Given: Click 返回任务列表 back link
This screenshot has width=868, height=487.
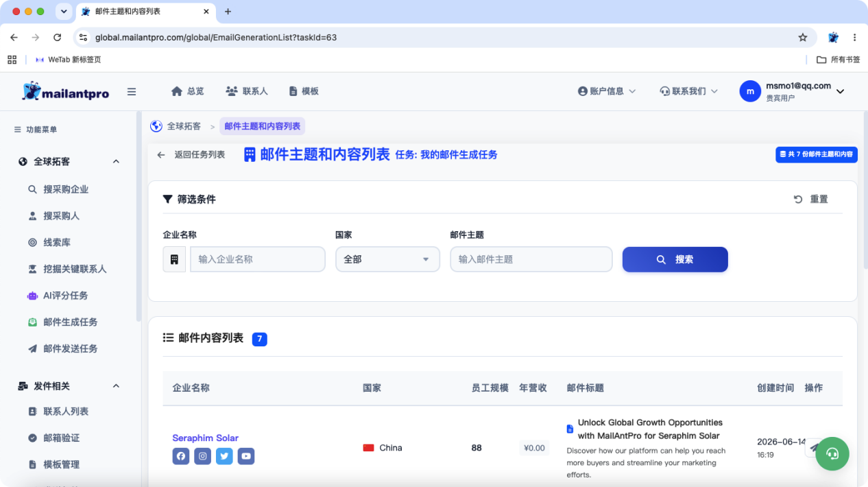Looking at the screenshot, I should pos(191,155).
